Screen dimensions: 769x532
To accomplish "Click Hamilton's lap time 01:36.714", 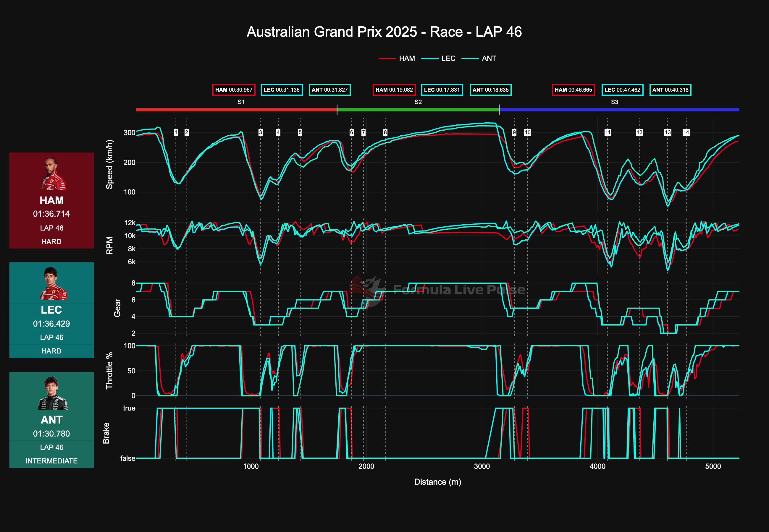I will (51, 214).
